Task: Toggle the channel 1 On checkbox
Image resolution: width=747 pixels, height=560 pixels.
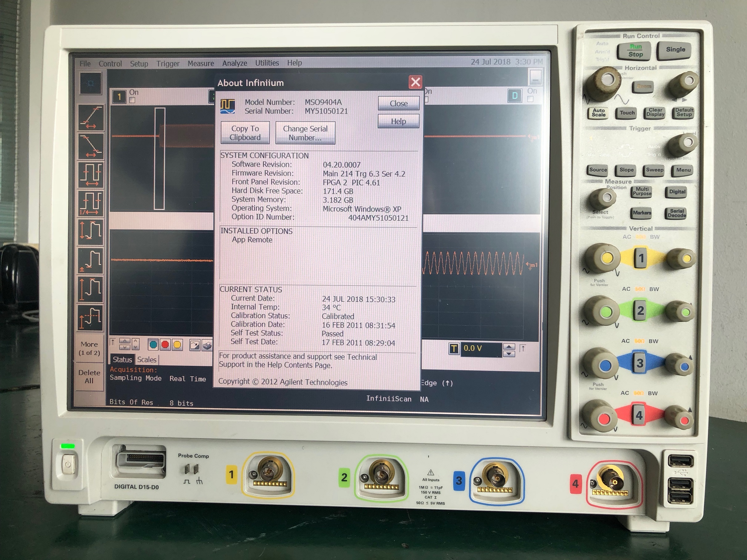Action: (132, 100)
